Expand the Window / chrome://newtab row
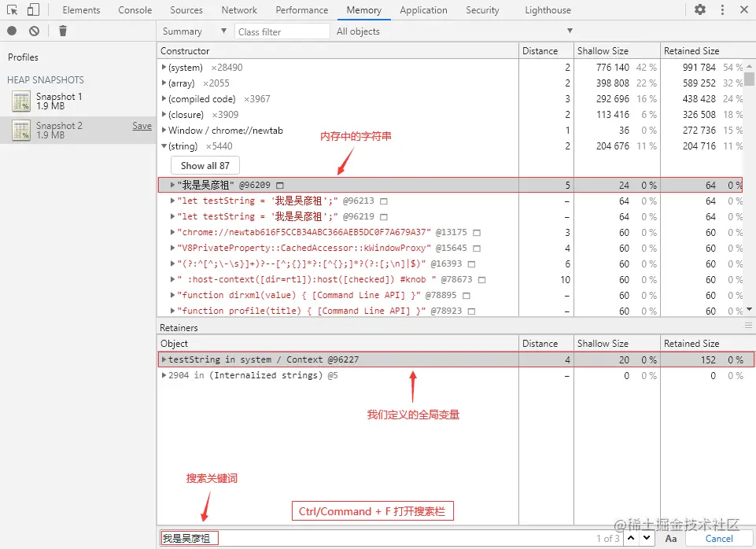 [x=164, y=130]
